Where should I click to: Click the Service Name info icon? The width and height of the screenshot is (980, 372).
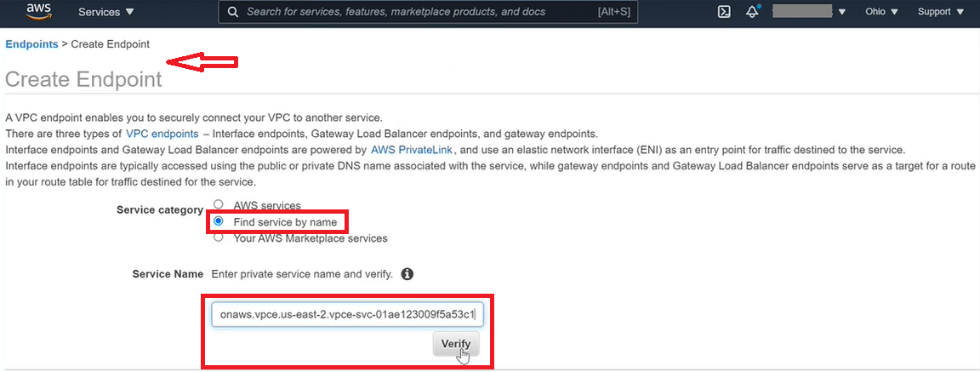pos(407,274)
